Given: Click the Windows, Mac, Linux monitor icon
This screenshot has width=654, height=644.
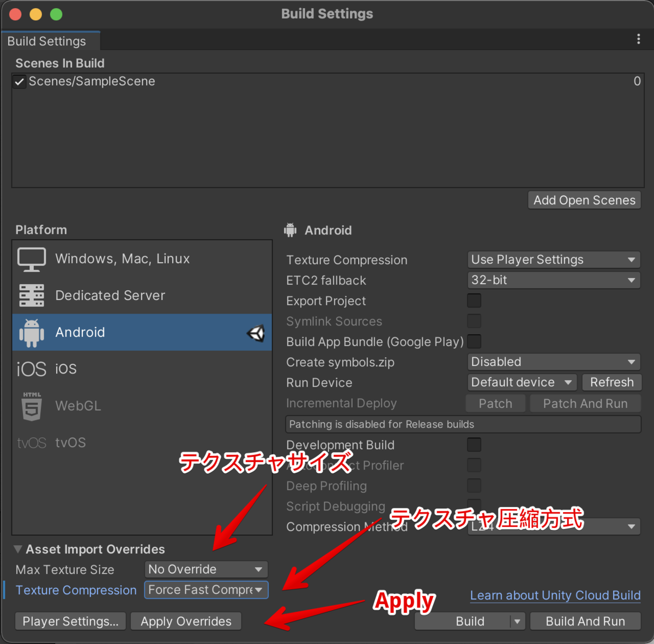Looking at the screenshot, I should click(32, 260).
